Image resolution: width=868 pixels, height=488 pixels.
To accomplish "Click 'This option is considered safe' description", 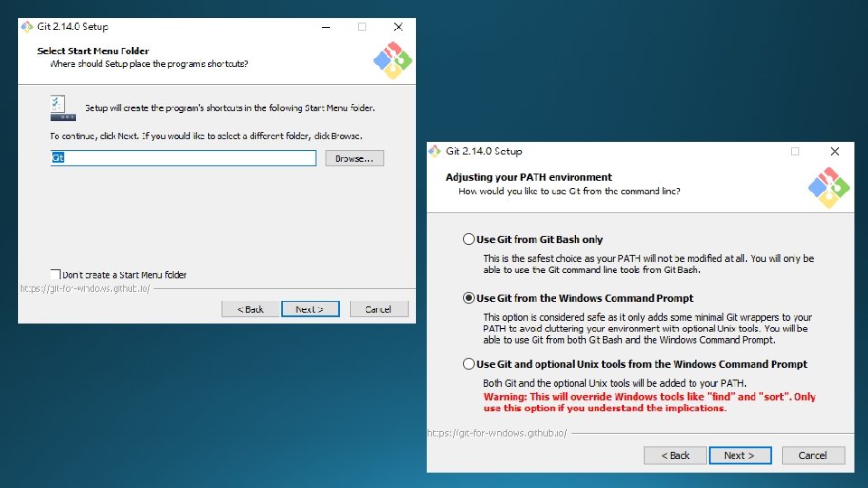I will [647, 328].
